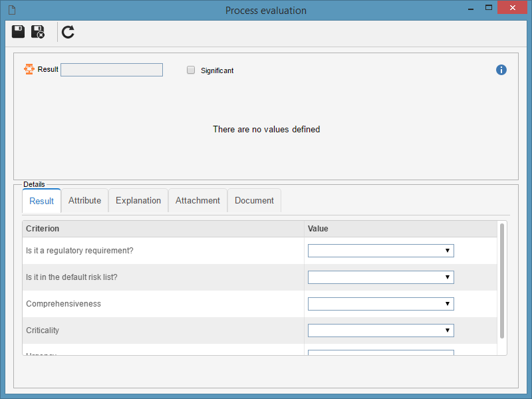Click the orange process icon beside Result
Image resolution: width=532 pixels, height=399 pixels.
[29, 69]
